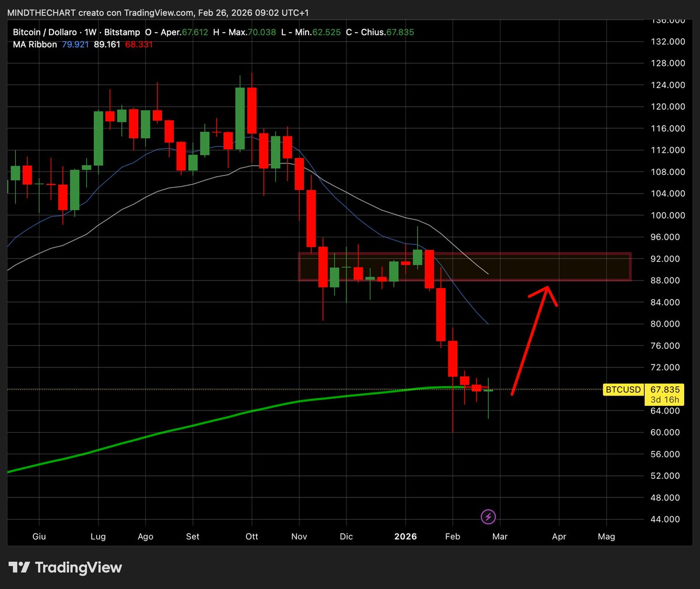Click the 'Ott' month on time axis
The height and width of the screenshot is (589, 700).
pos(252,537)
